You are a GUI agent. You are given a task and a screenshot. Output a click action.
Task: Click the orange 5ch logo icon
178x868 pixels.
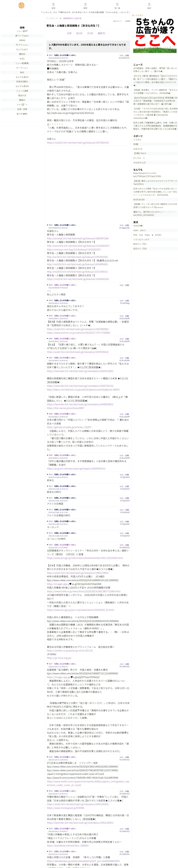click(22, 5)
